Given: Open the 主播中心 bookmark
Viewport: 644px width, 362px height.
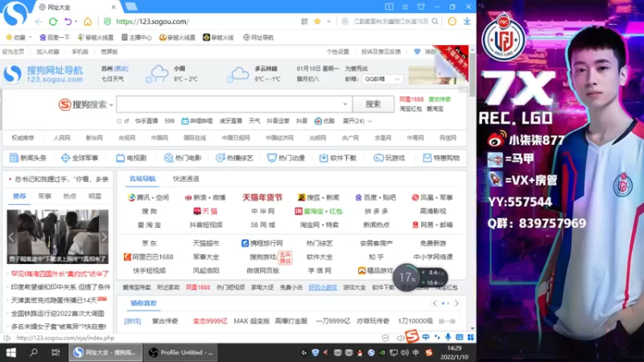Looking at the screenshot, I should [x=136, y=37].
